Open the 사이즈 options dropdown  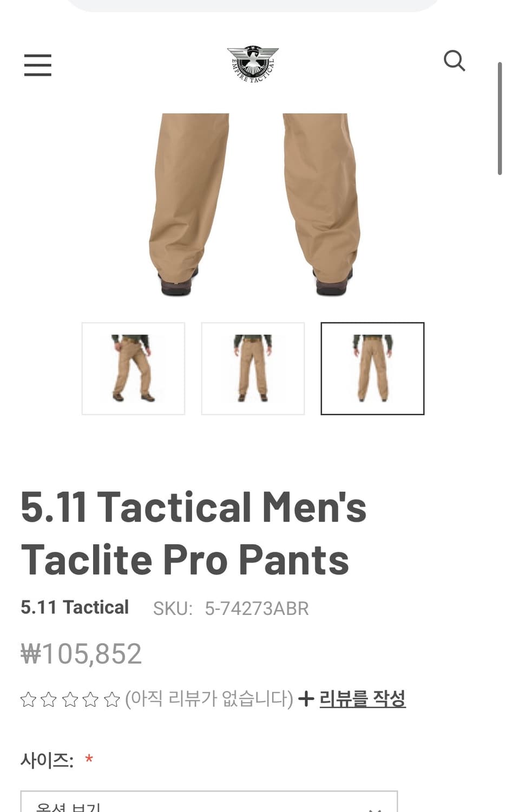click(209, 802)
